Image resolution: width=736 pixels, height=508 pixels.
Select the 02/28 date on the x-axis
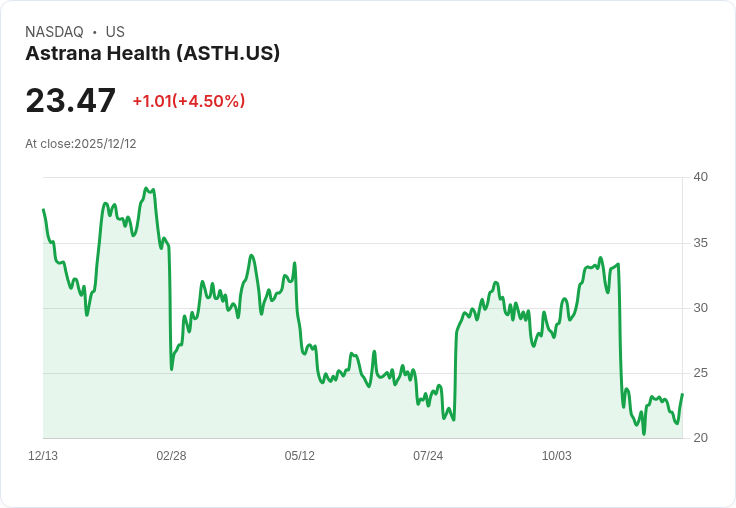point(171,456)
